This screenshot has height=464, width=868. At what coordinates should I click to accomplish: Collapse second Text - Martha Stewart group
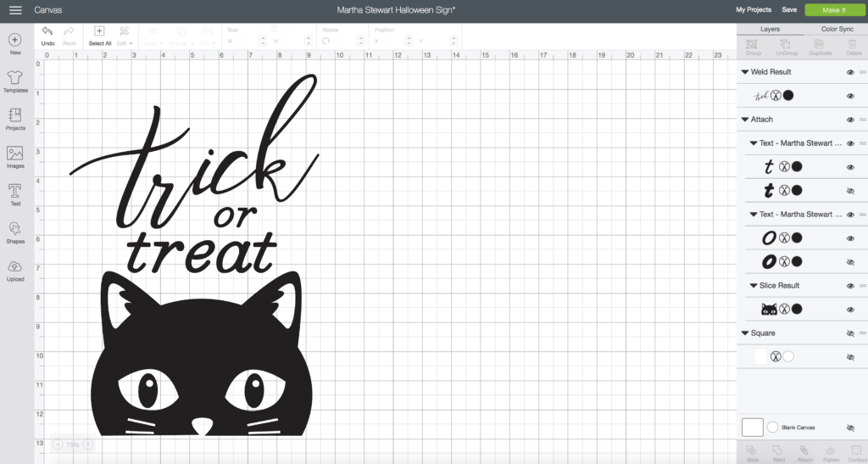click(753, 215)
